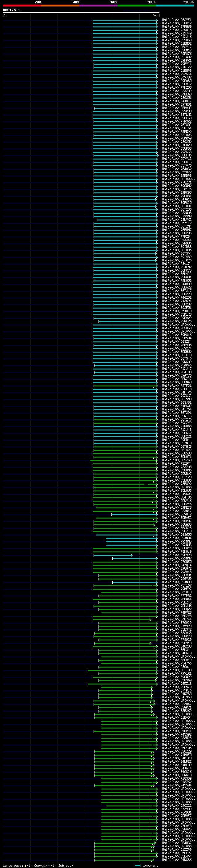Screen dimensions: 197x868
Task: Select hit label UniRef100_Q208T5
Action: tap(177, 30)
